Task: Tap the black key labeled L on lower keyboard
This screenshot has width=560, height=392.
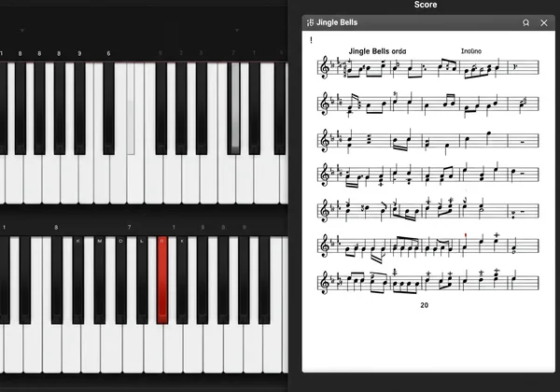Action: pos(142,280)
